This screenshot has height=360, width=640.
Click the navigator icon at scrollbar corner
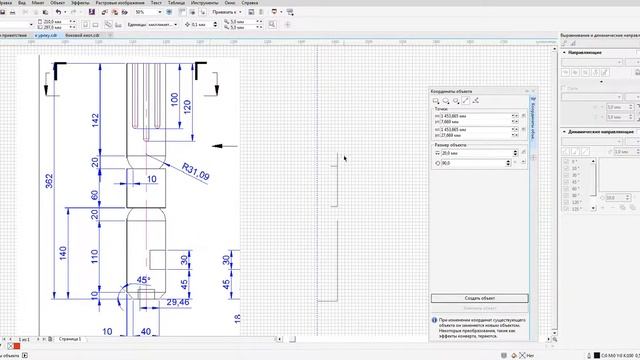tap(555, 339)
